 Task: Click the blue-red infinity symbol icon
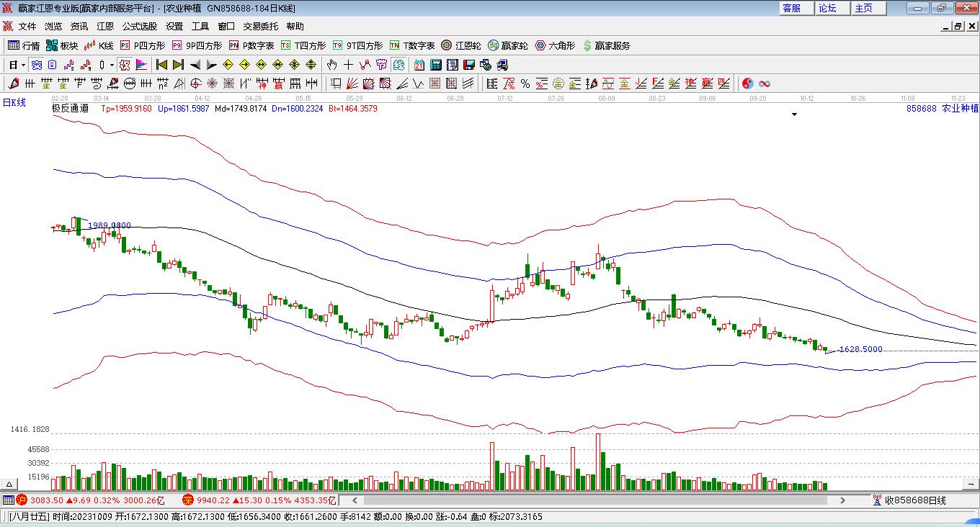coord(765,84)
